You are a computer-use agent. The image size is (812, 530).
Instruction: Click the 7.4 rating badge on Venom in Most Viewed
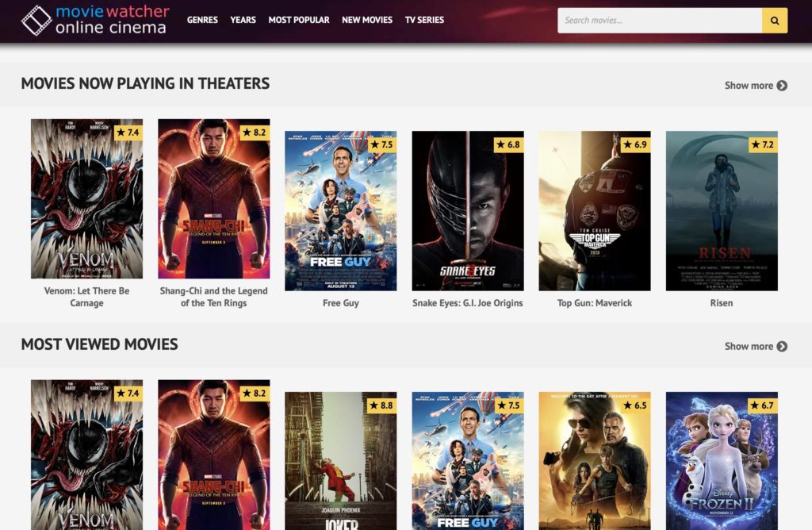(x=128, y=394)
